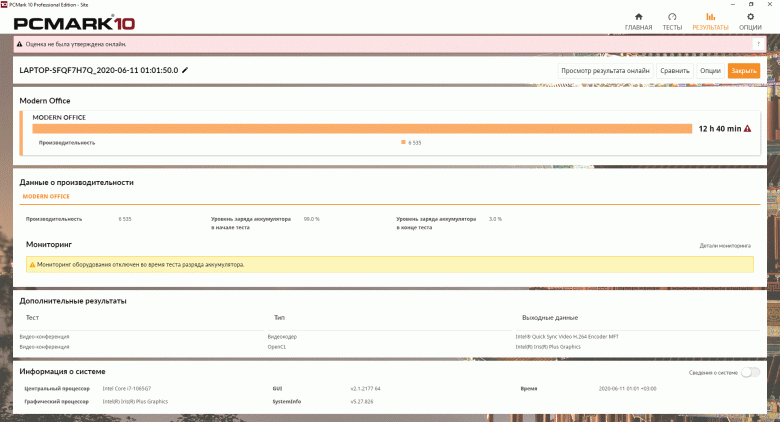Click the tests gauge icon
The height and width of the screenshot is (422, 780).
coord(672,16)
